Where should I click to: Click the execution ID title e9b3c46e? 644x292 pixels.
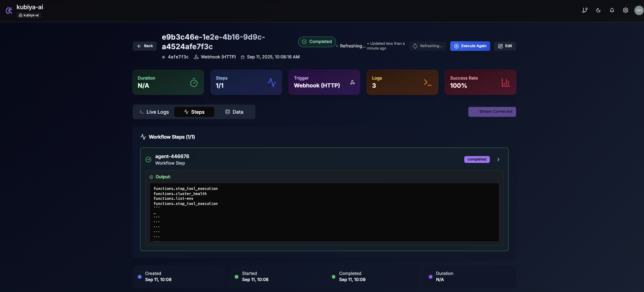tap(213, 42)
